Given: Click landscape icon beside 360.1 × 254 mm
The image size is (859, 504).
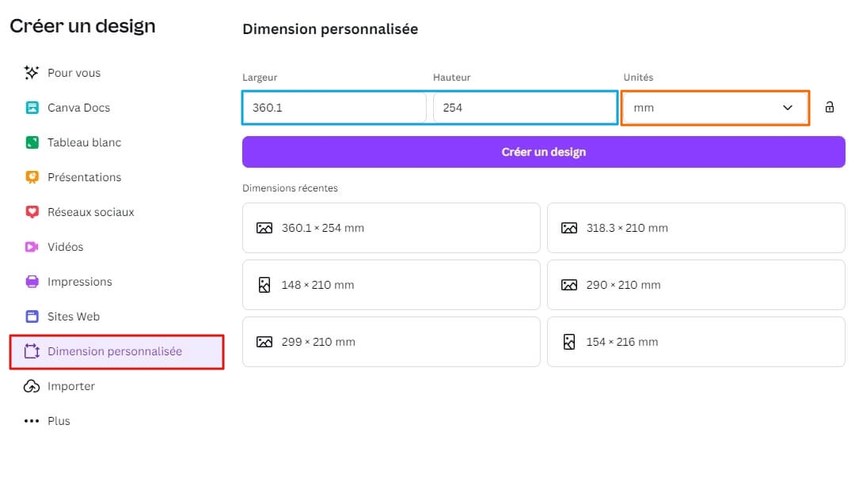Looking at the screenshot, I should tap(264, 228).
